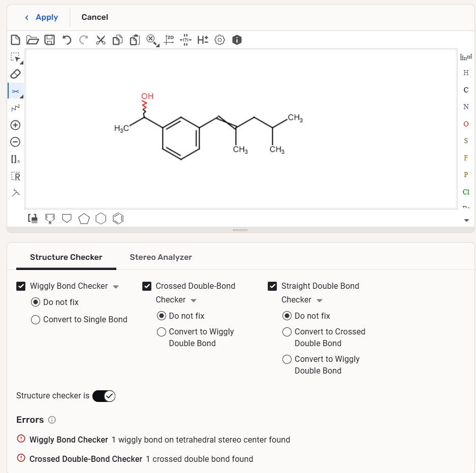The height and width of the screenshot is (473, 476).
Task: Undo the last drawing action
Action: [67, 40]
